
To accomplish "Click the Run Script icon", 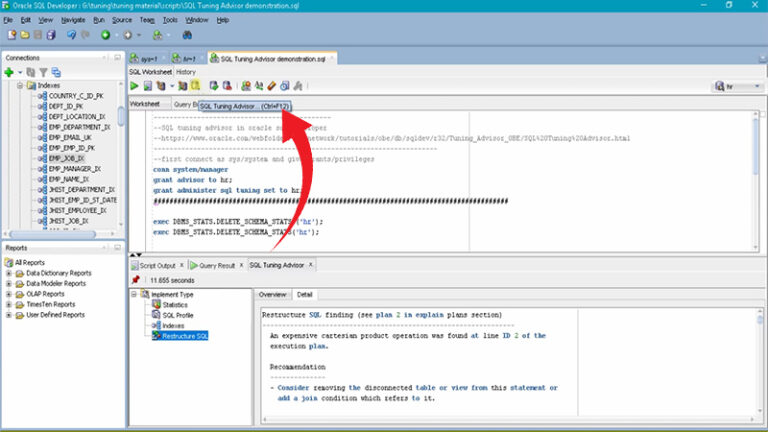I will tap(147, 86).
